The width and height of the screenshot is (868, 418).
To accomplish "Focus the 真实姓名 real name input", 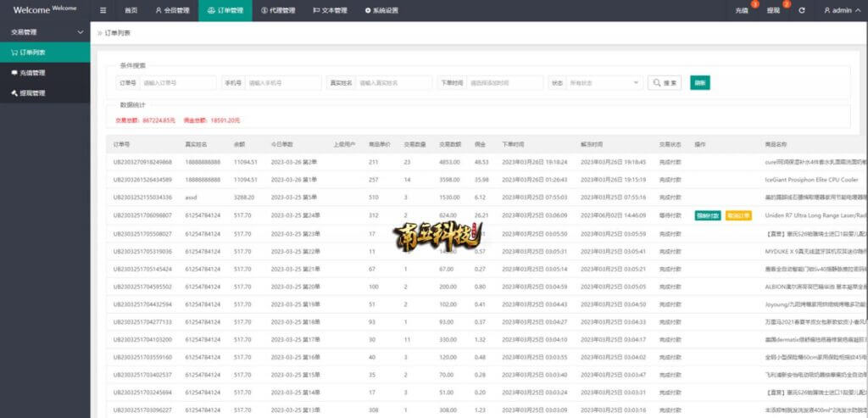I will (393, 83).
